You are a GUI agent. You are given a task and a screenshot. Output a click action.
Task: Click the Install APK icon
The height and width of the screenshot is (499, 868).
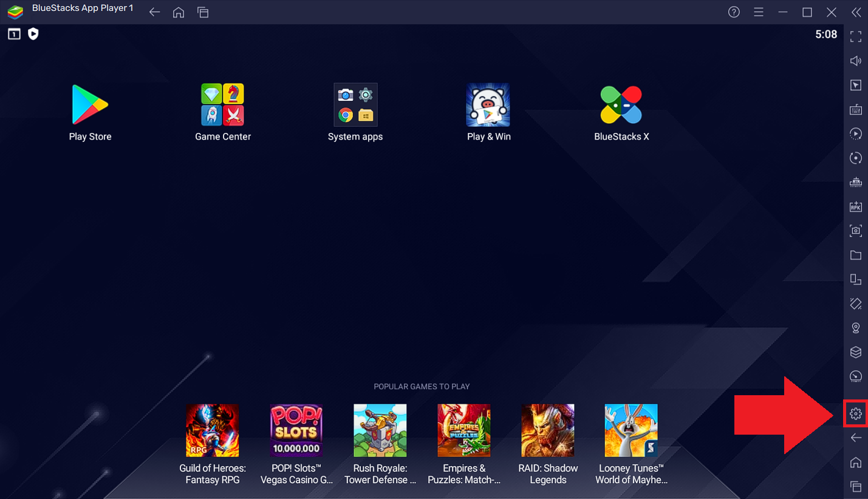[x=856, y=206]
